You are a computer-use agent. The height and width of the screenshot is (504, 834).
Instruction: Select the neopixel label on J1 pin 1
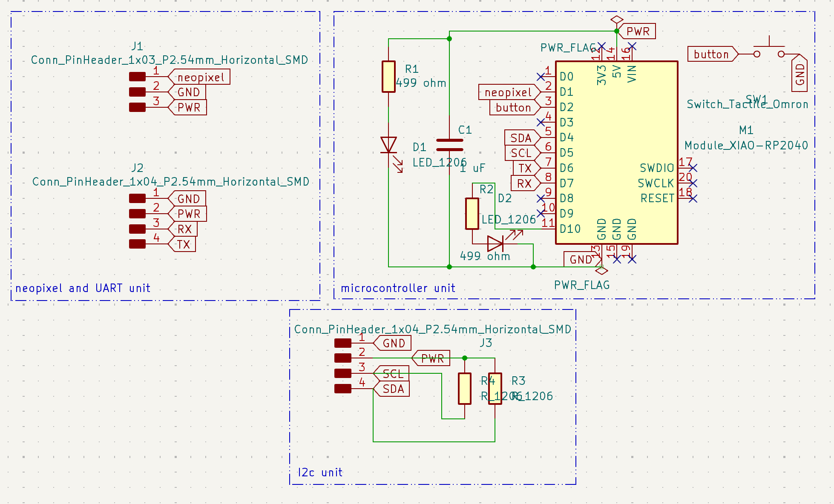199,77
